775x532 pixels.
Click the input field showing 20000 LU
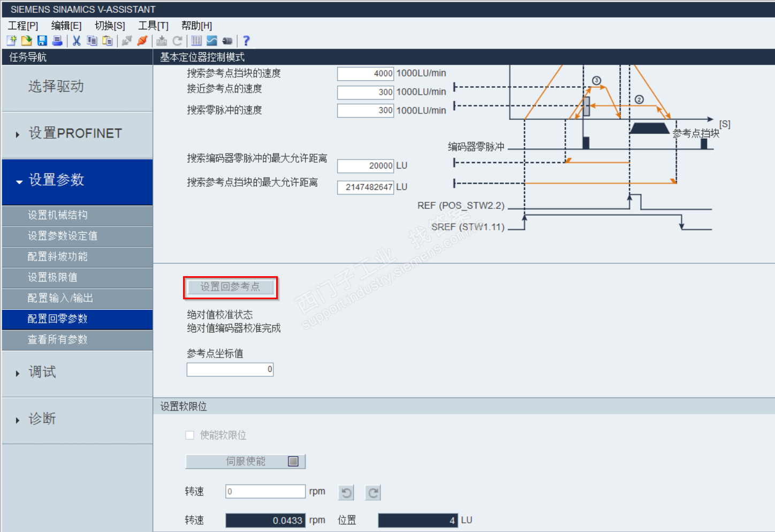tap(366, 166)
